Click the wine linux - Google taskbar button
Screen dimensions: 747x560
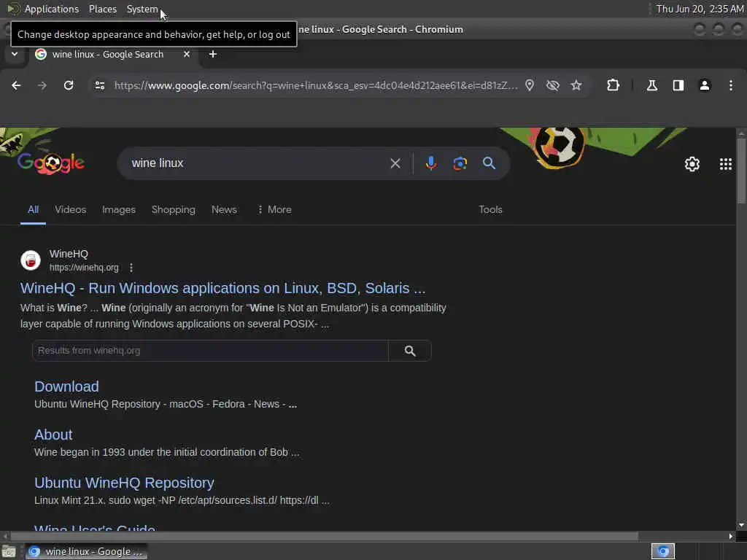tap(86, 551)
